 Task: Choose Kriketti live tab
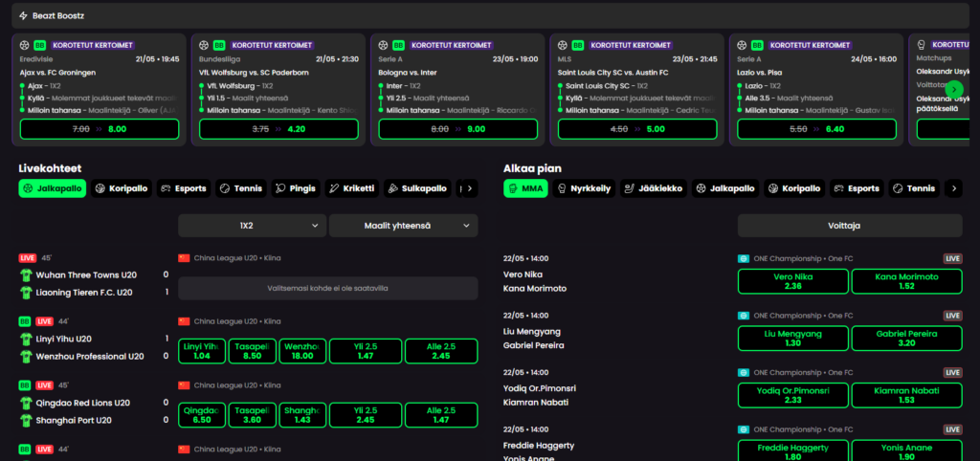pos(352,188)
